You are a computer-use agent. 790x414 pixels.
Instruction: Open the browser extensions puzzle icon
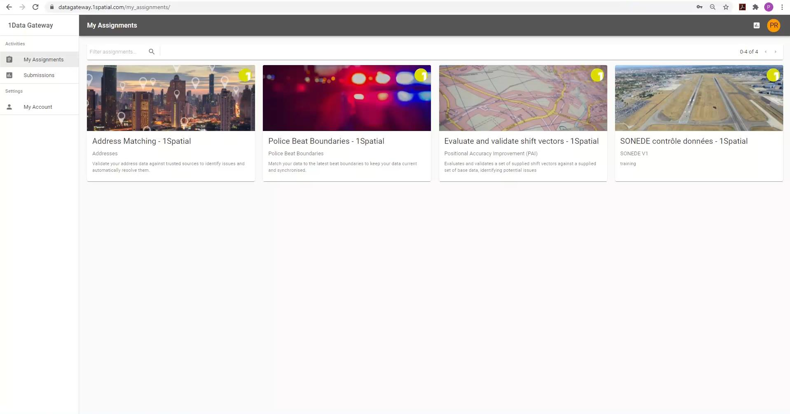click(755, 7)
